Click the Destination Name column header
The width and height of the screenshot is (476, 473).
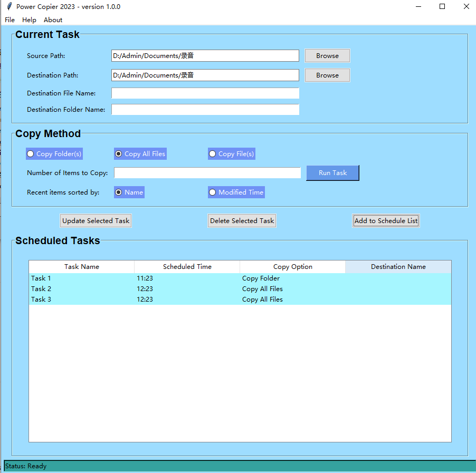(398, 267)
